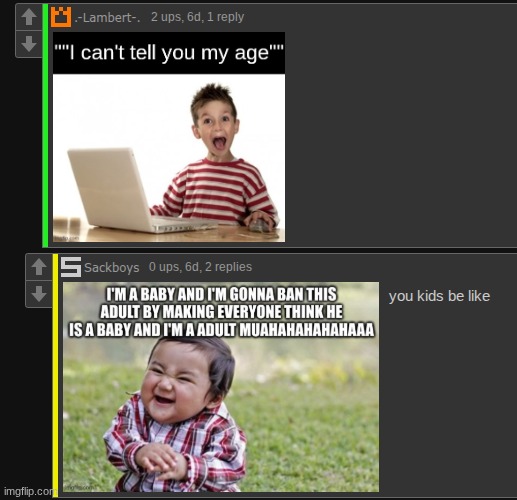Open the Sackboys user profile link
Screen dimensions: 517x500
(x=112, y=267)
